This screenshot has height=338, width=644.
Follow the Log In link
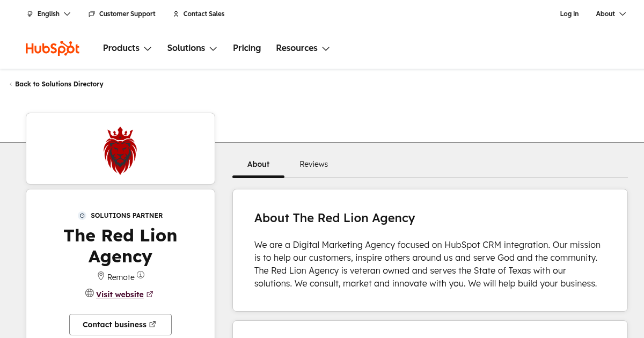569,14
